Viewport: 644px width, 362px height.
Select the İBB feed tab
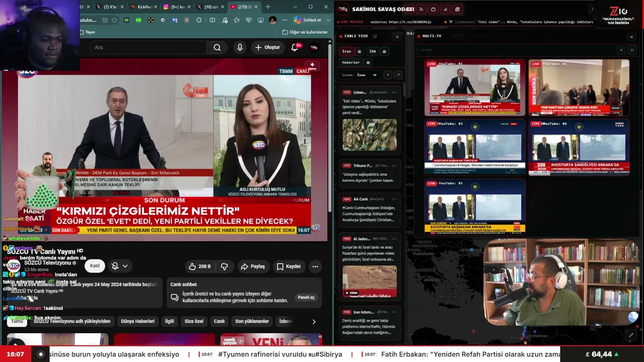(x=372, y=51)
